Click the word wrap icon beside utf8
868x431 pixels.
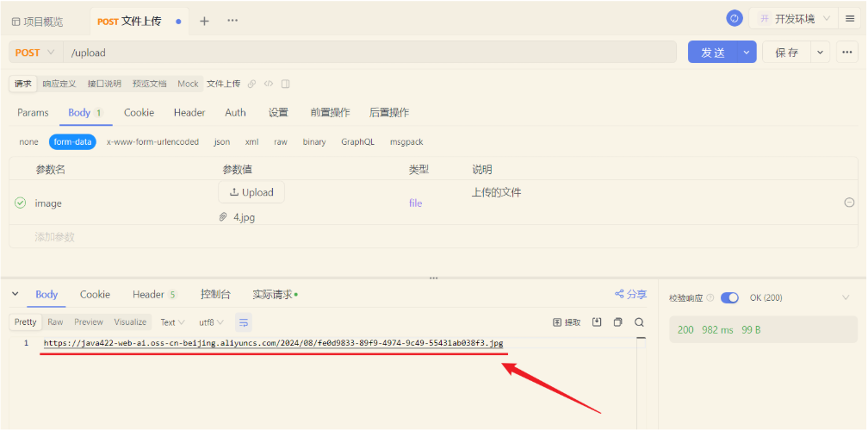point(244,322)
